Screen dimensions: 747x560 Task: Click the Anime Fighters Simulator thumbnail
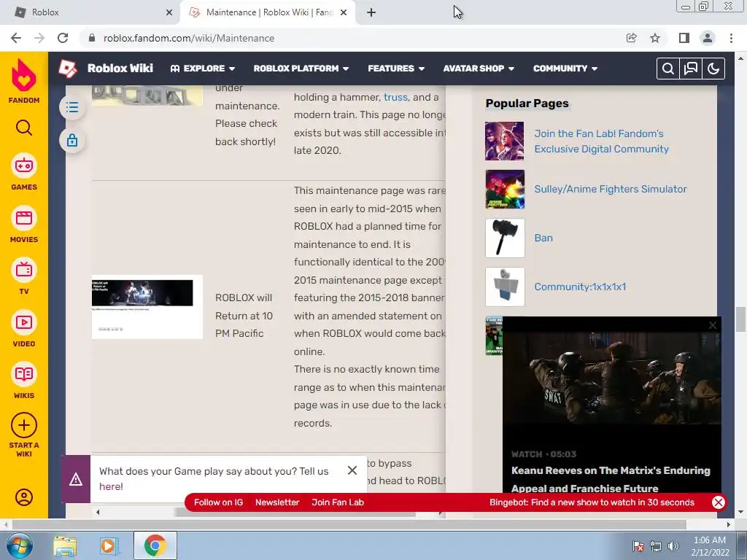[x=505, y=189]
